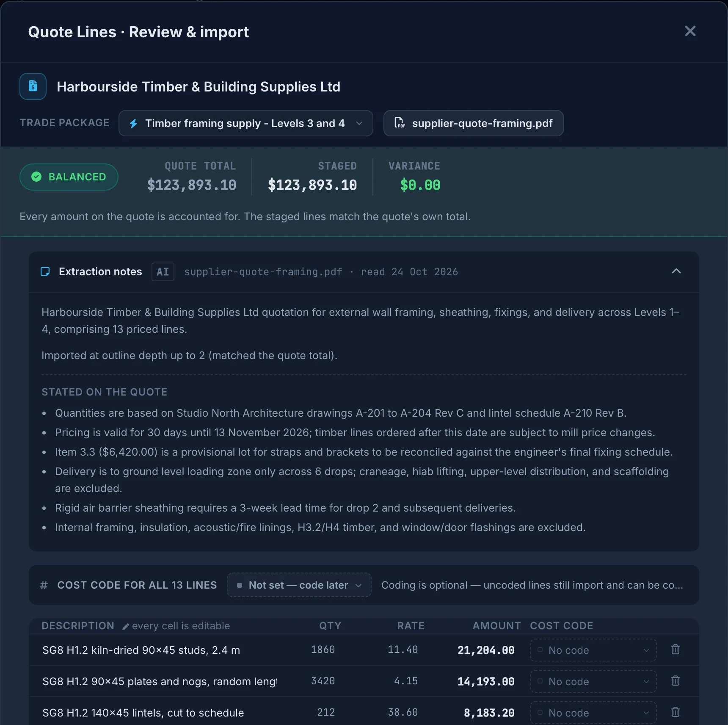
Task: Edit amount 8,183.20 cell
Action: click(x=489, y=713)
